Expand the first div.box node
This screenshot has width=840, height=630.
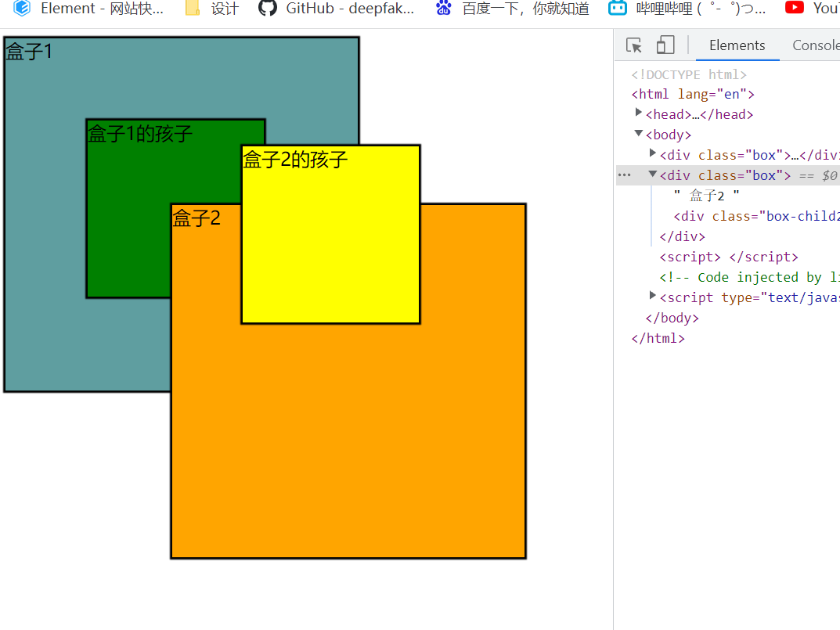(x=652, y=153)
